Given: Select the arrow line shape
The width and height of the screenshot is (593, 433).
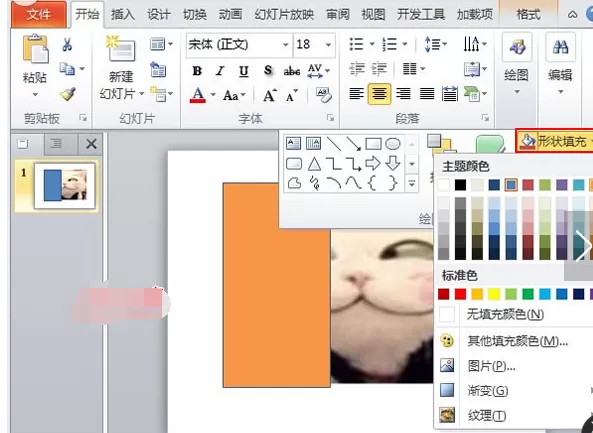Looking at the screenshot, I should pos(354,144).
